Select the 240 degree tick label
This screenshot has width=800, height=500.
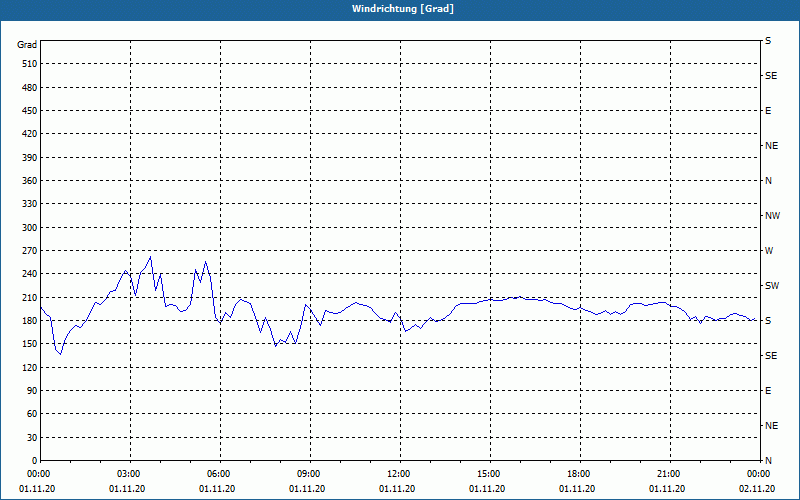click(30, 274)
